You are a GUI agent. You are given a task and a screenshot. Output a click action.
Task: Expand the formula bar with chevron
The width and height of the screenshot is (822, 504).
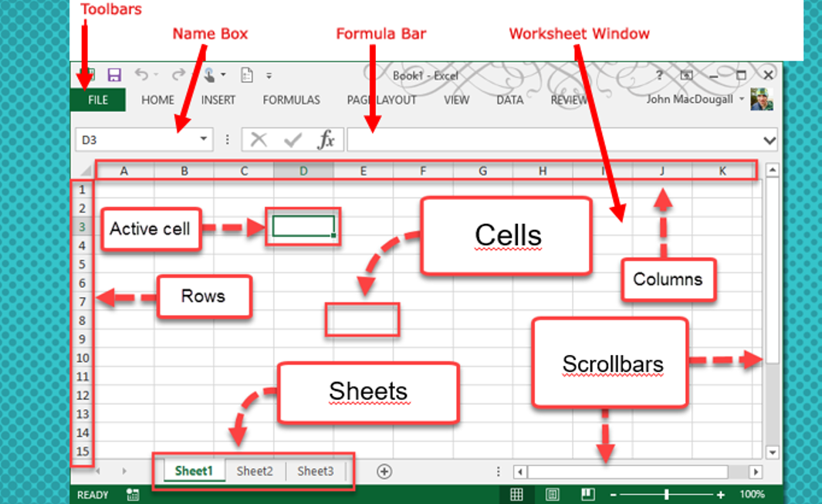[x=769, y=140]
